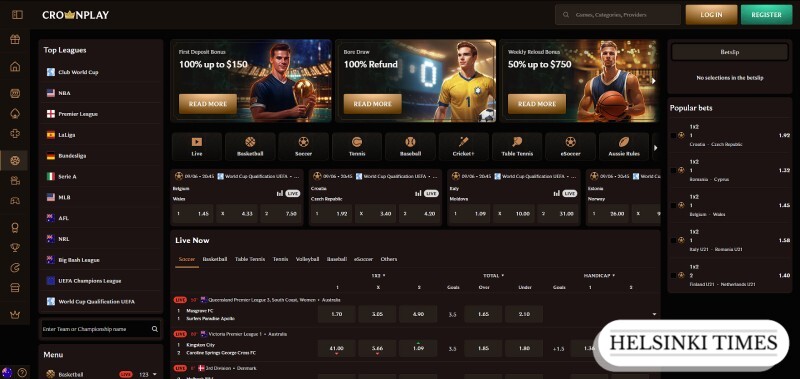800x379 pixels.
Task: Switch to Basketball tab in Live Now
Action: click(x=215, y=259)
